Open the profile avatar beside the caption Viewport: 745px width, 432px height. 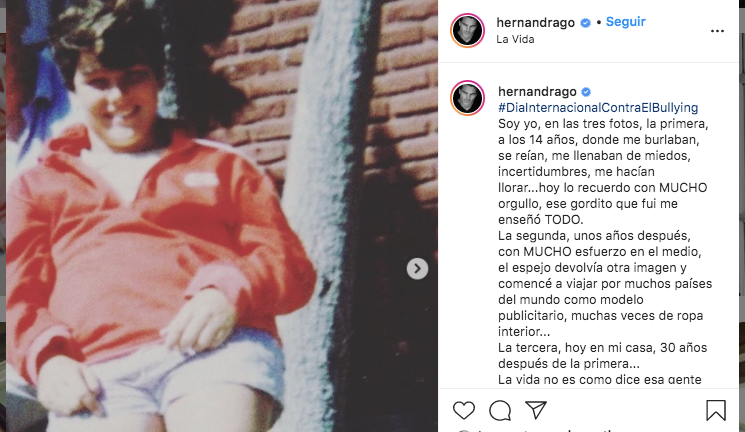tap(468, 98)
